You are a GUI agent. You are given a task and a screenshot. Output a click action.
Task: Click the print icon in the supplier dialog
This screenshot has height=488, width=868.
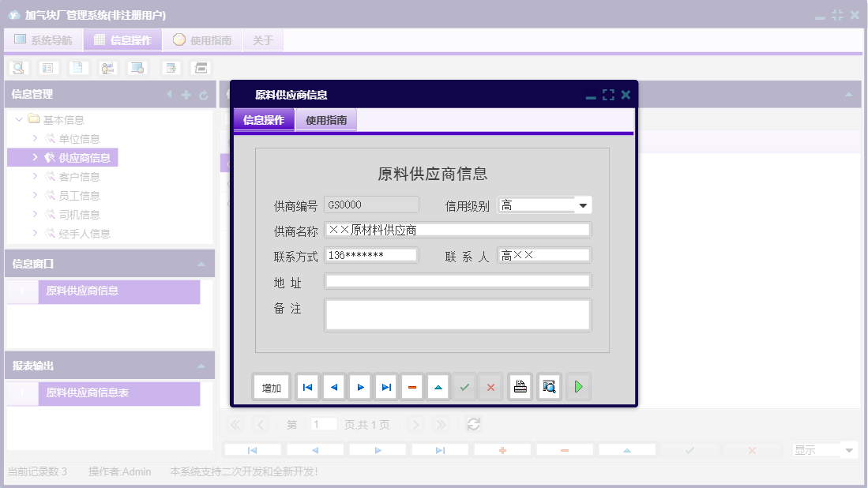pos(520,386)
